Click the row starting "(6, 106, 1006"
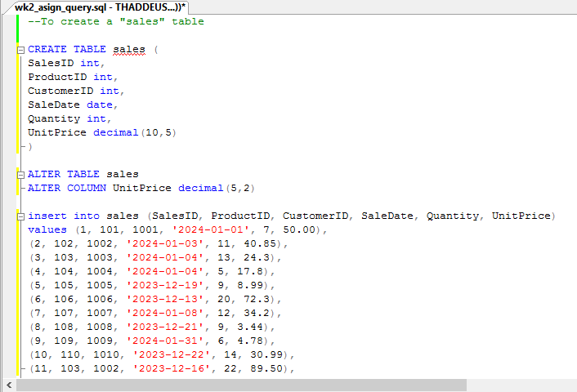Viewport: 577px width, 392px height. pyautogui.click(x=155, y=299)
